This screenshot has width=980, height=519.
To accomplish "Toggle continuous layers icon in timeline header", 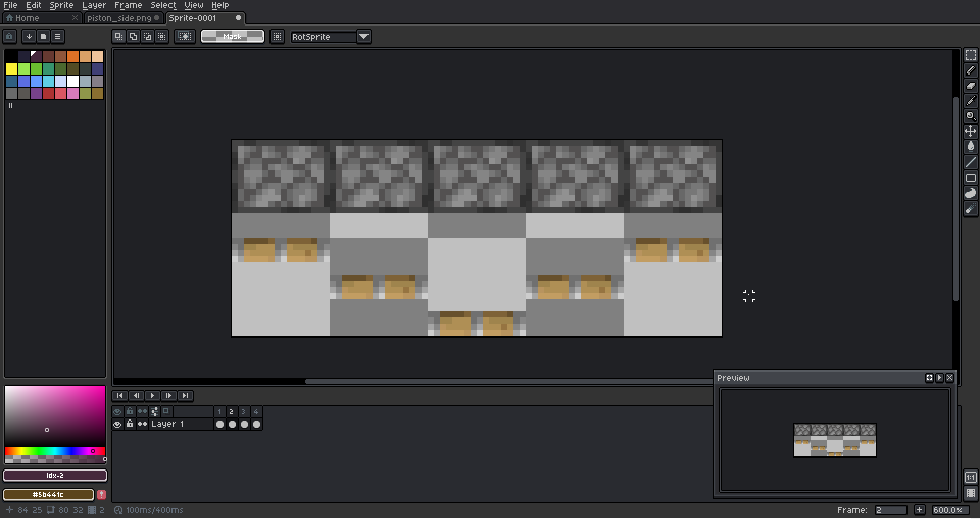I will coord(142,412).
